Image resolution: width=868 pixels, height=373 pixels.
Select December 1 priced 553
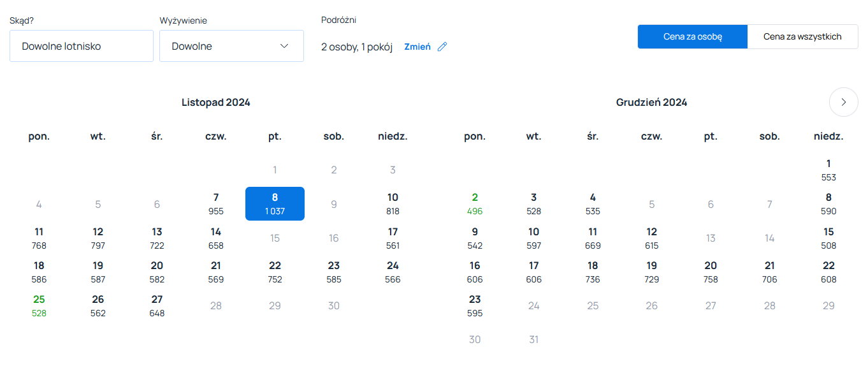828,170
